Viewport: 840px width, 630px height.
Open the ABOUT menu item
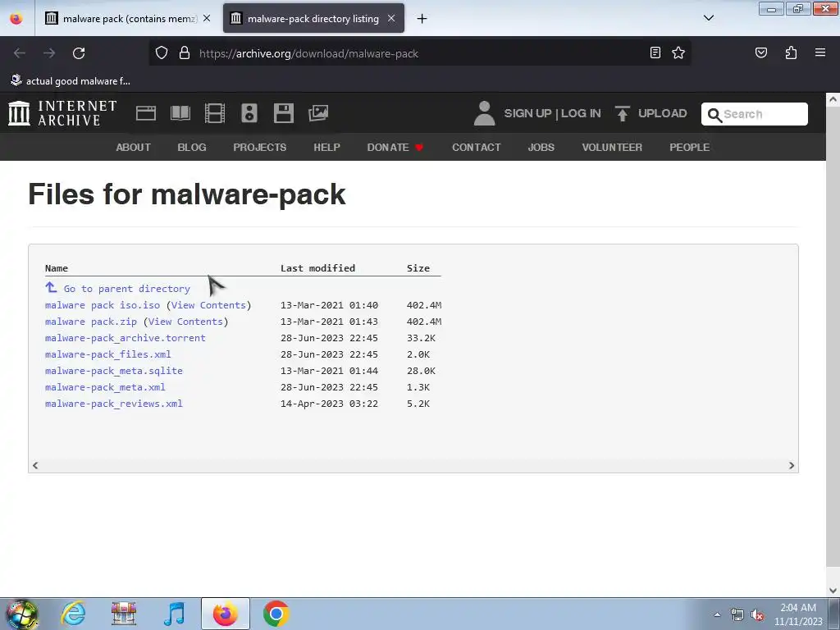(134, 148)
